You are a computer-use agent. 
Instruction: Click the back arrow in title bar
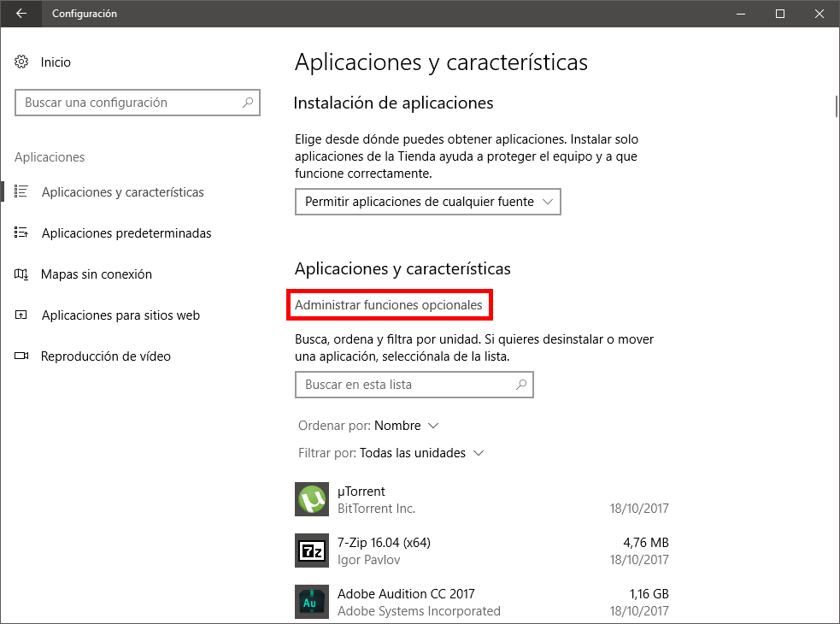click(x=21, y=14)
